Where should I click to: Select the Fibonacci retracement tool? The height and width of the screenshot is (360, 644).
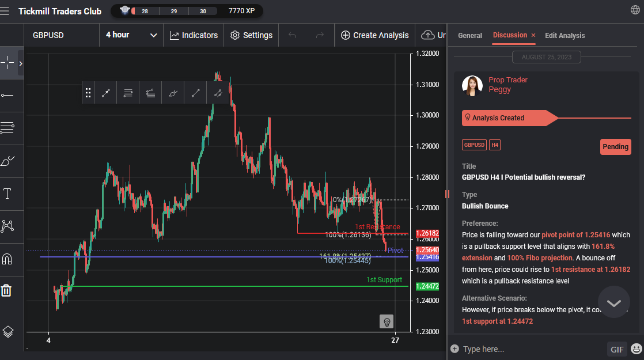point(7,128)
